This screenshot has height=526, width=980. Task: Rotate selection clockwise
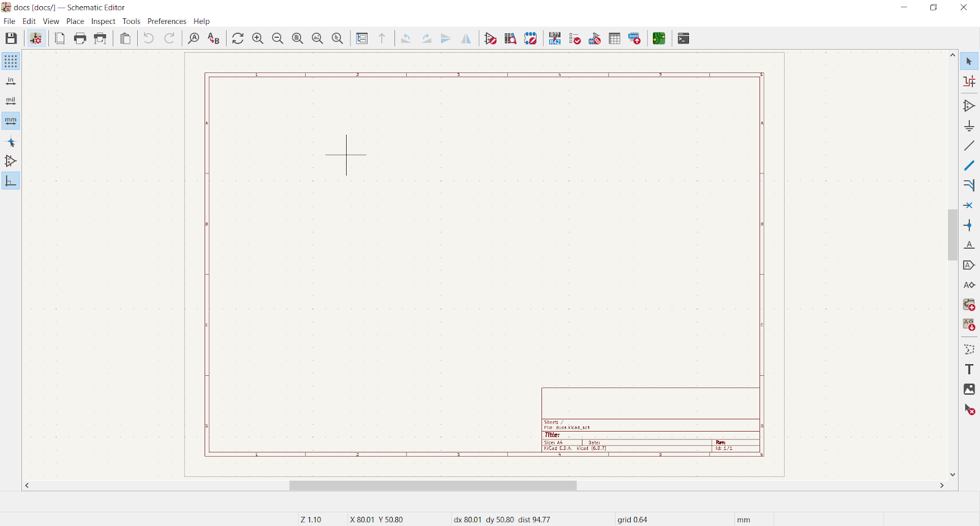[x=426, y=39]
